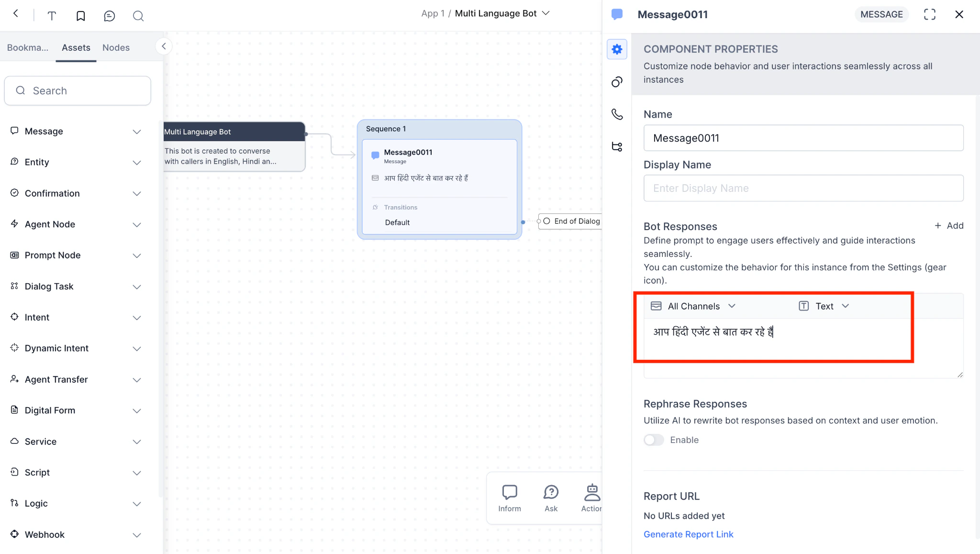The width and height of the screenshot is (980, 554).
Task: Open the comments icon in the top toolbar
Action: (x=110, y=15)
